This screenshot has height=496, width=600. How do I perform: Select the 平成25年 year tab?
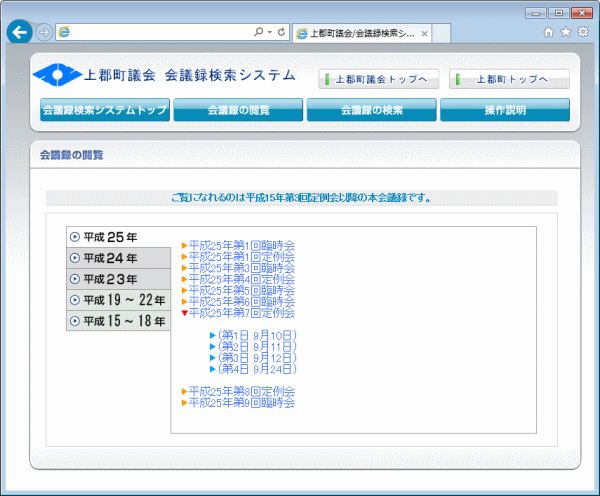[119, 237]
